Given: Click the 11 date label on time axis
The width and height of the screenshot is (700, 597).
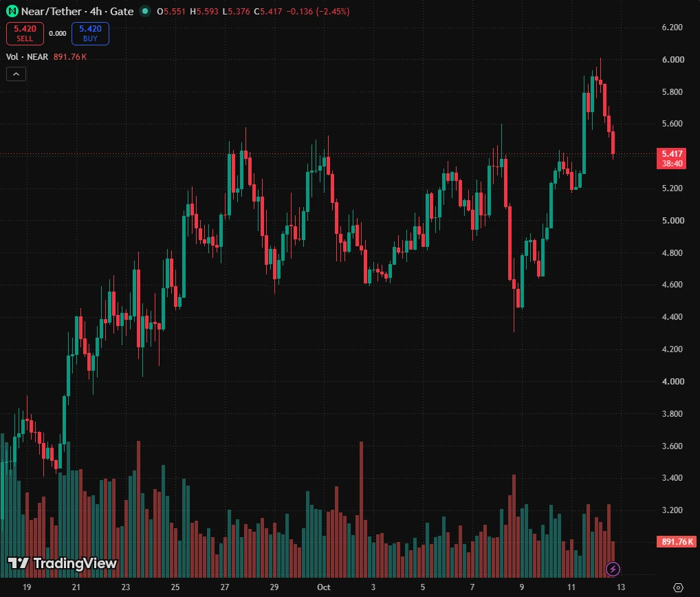Looking at the screenshot, I should coord(571,587).
